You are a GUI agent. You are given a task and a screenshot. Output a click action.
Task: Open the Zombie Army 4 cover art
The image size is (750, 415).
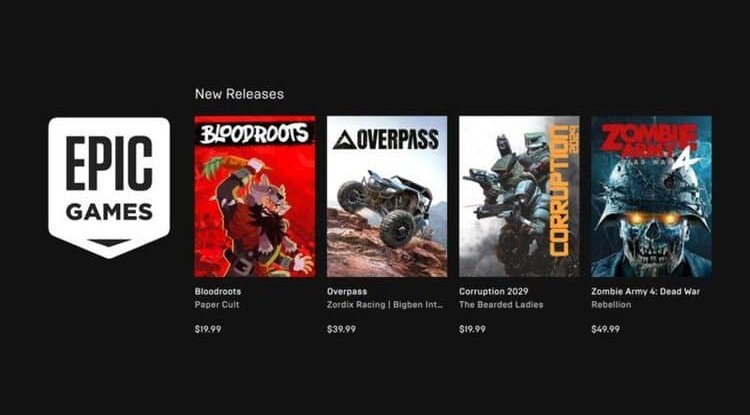point(651,196)
